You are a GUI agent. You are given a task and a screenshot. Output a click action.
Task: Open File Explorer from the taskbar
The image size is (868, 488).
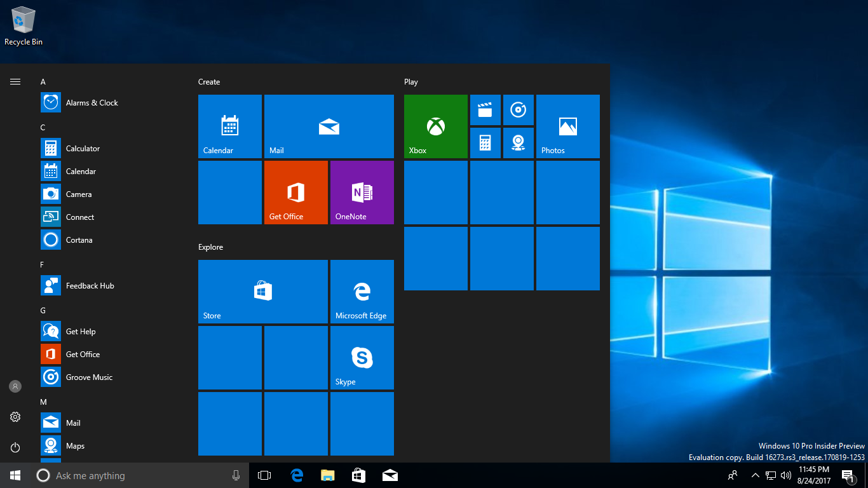[327, 475]
